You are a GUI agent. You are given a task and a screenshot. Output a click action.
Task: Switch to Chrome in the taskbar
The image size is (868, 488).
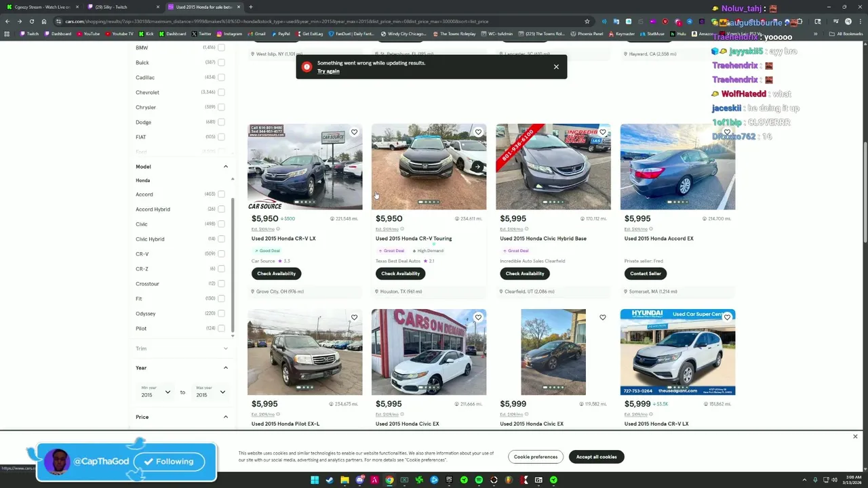tap(389, 480)
